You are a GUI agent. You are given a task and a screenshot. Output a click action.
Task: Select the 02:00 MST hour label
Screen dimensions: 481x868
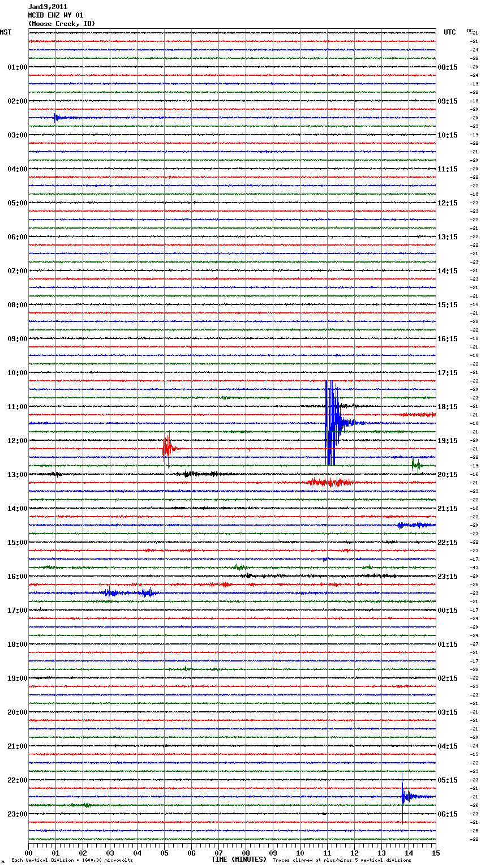pyautogui.click(x=17, y=101)
